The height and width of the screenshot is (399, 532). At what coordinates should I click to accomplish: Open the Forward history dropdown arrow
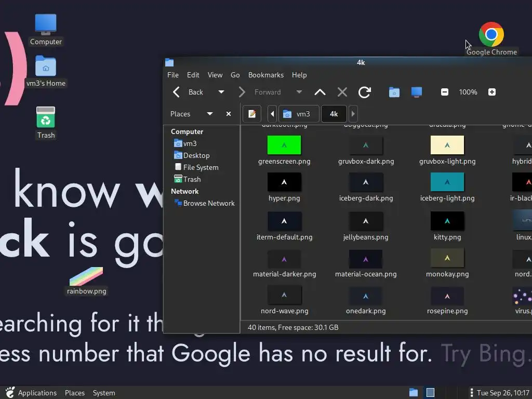pos(299,92)
